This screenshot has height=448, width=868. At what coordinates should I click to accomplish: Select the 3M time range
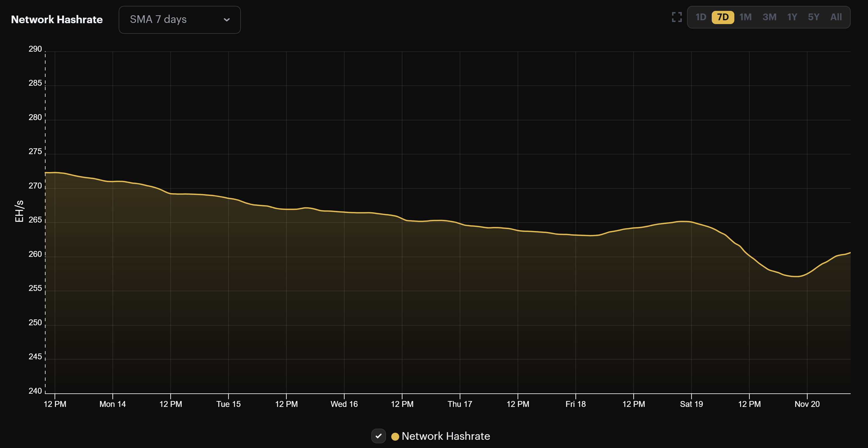pyautogui.click(x=769, y=17)
